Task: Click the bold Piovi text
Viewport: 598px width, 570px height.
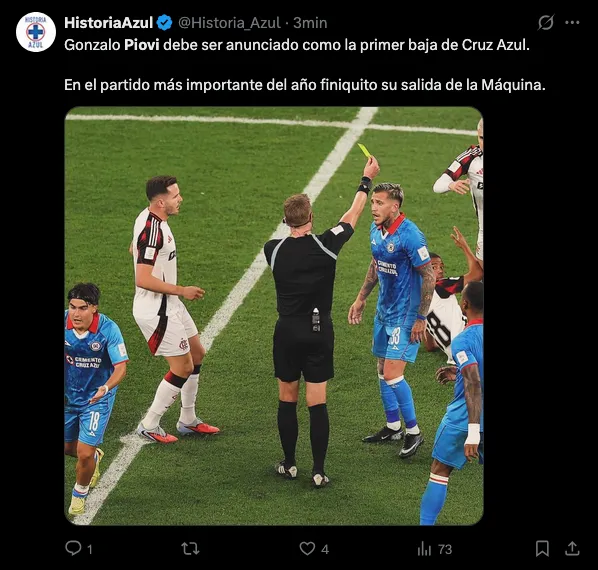Action: tap(141, 45)
